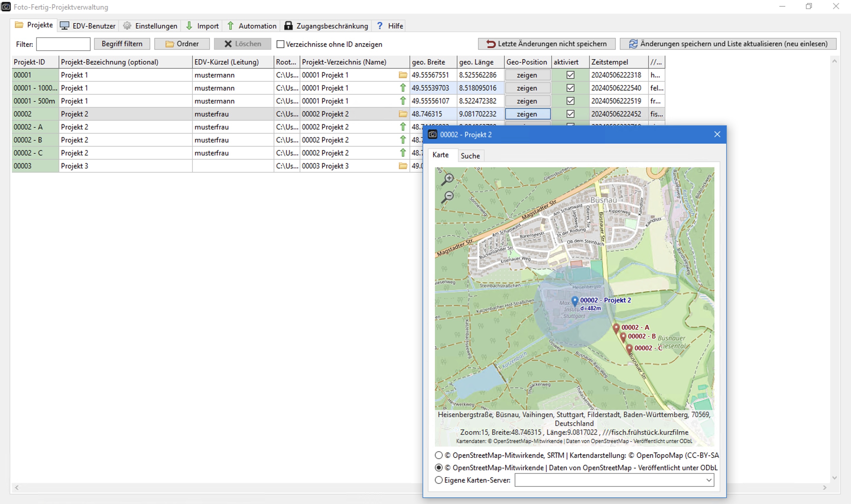
Task: Click green up arrow in the 00001 - 500m row
Action: 403,101
